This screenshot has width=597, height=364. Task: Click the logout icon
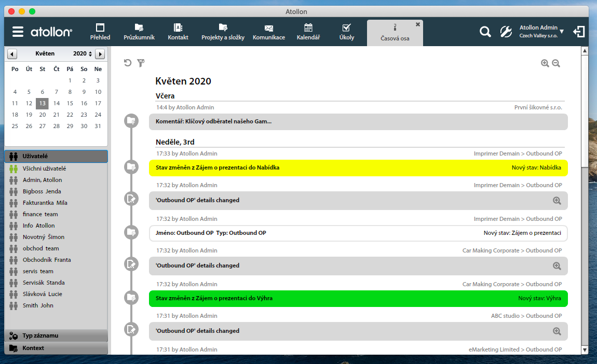579,32
